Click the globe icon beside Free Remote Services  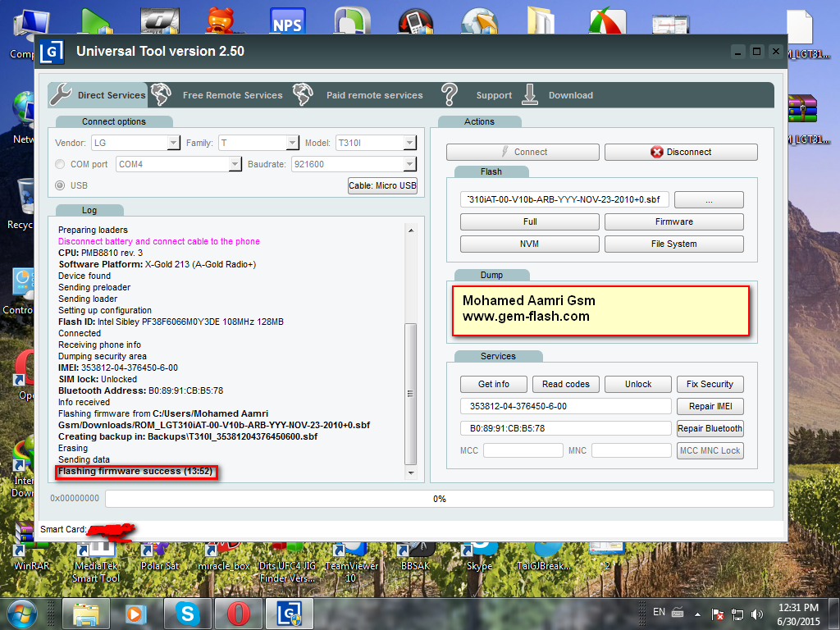[x=162, y=95]
